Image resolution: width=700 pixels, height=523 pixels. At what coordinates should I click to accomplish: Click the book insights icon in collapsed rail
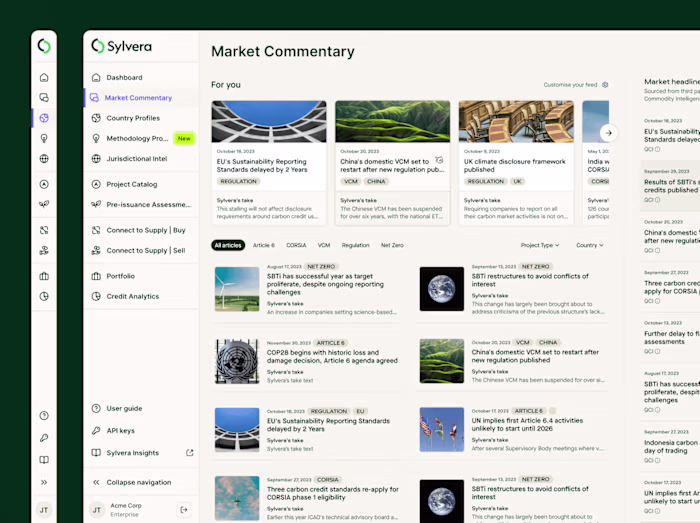pos(44,460)
